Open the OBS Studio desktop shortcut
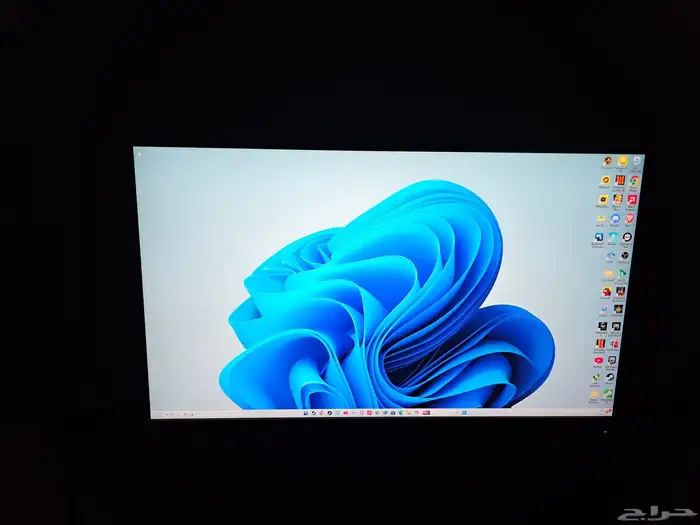Screen dimensions: 700x525 [x=625, y=255]
